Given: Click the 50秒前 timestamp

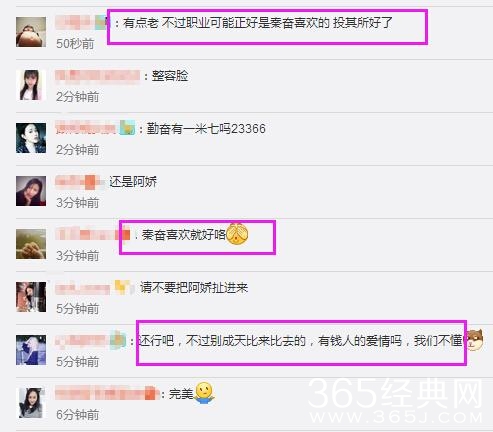Looking at the screenshot, I should 75,44.
